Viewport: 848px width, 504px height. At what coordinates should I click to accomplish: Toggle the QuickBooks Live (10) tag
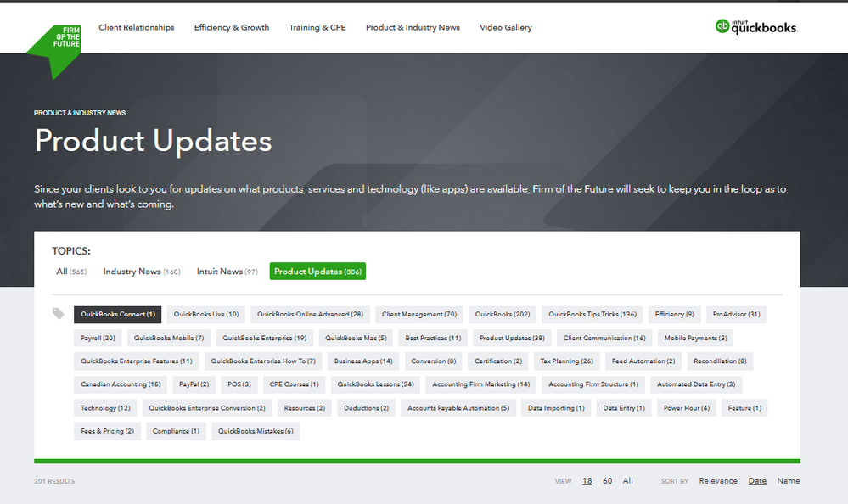coord(206,314)
